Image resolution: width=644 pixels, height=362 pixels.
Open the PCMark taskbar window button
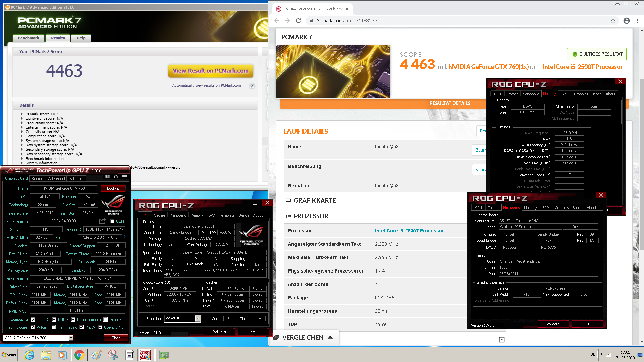coord(130,355)
